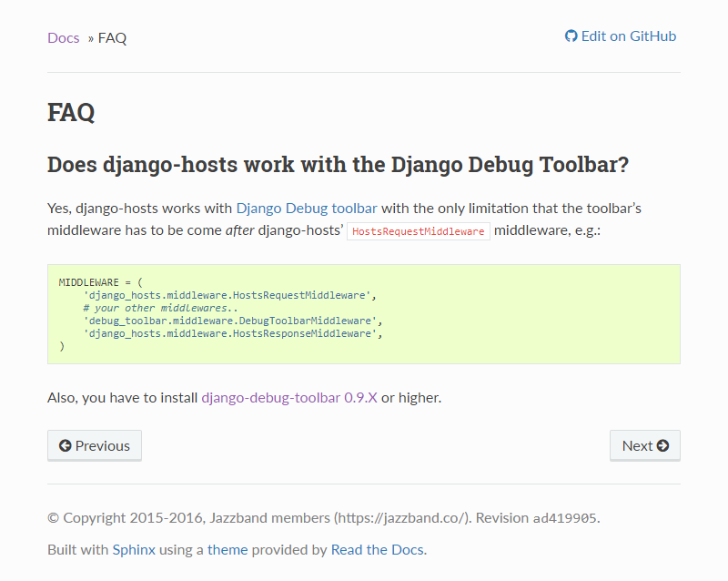Click the FAQ page heading

71,113
